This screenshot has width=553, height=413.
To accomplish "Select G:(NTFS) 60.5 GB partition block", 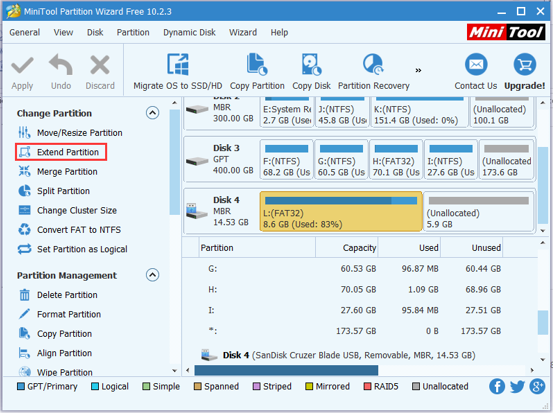I will [x=341, y=159].
